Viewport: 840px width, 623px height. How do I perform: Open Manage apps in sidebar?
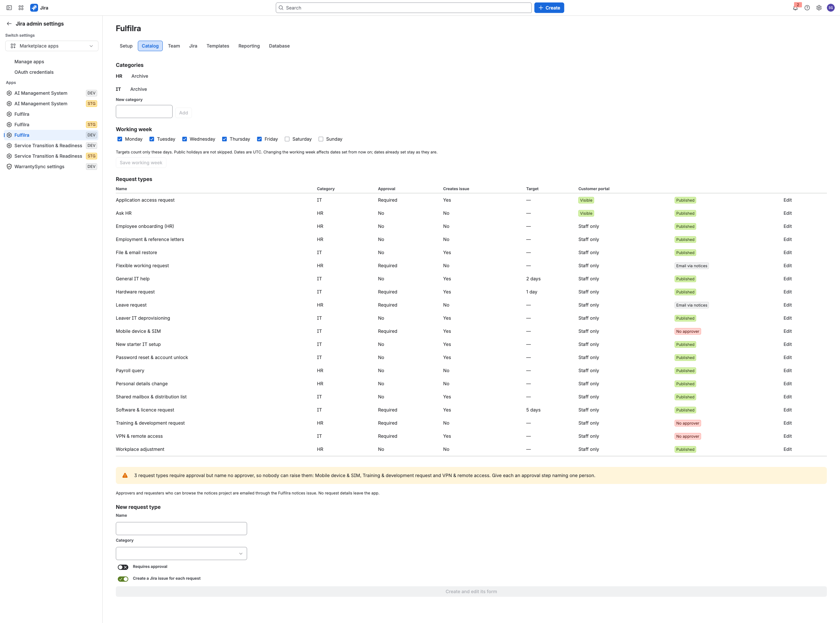[30, 62]
